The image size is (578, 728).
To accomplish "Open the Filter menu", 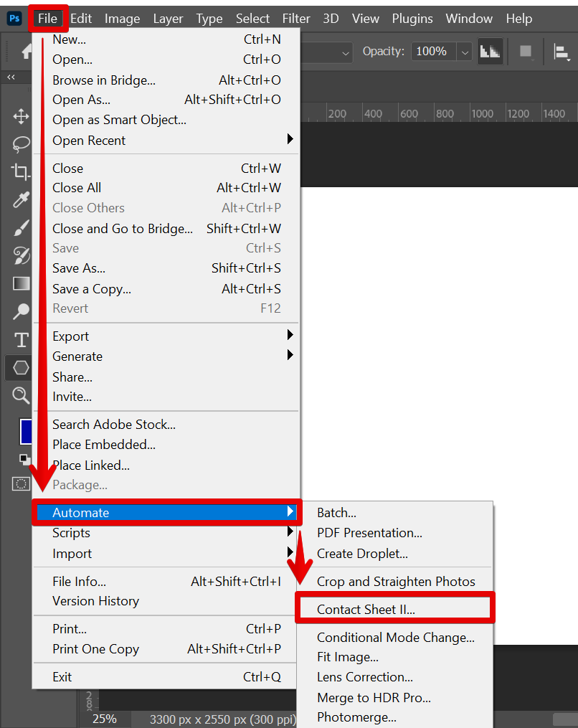I will coord(296,19).
